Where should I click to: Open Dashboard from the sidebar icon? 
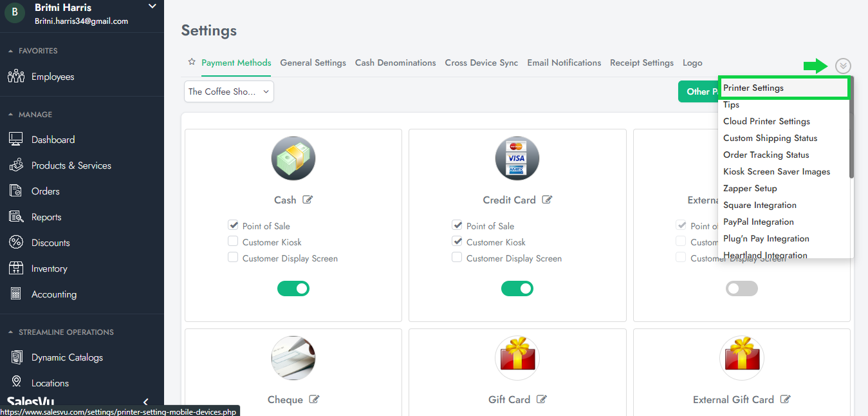click(x=16, y=140)
